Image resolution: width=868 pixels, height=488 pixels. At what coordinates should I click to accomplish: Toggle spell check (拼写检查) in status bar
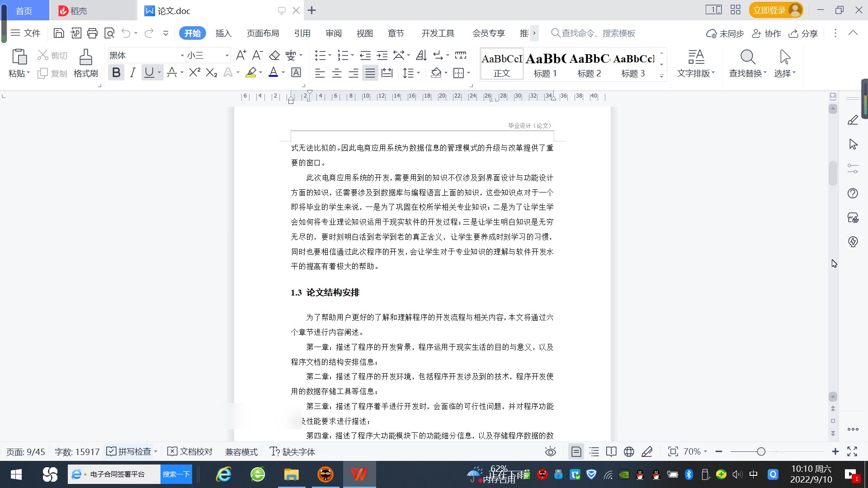pyautogui.click(x=129, y=452)
